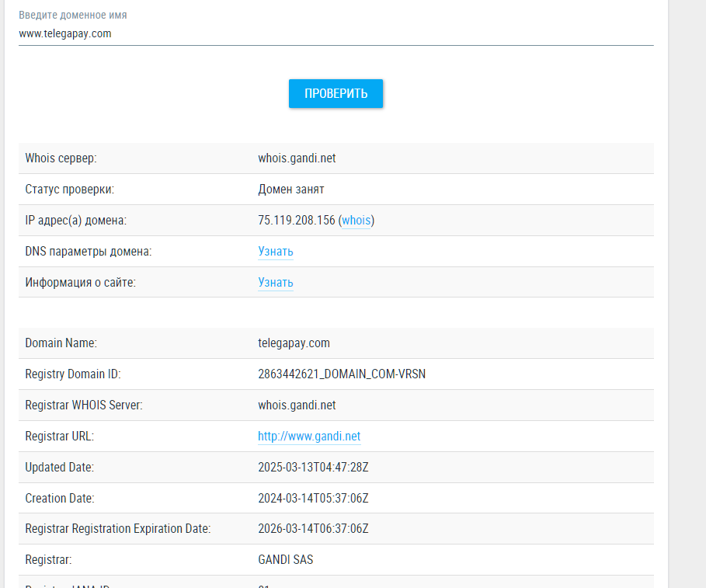Click the GANDI SAS registrar name

pos(285,560)
